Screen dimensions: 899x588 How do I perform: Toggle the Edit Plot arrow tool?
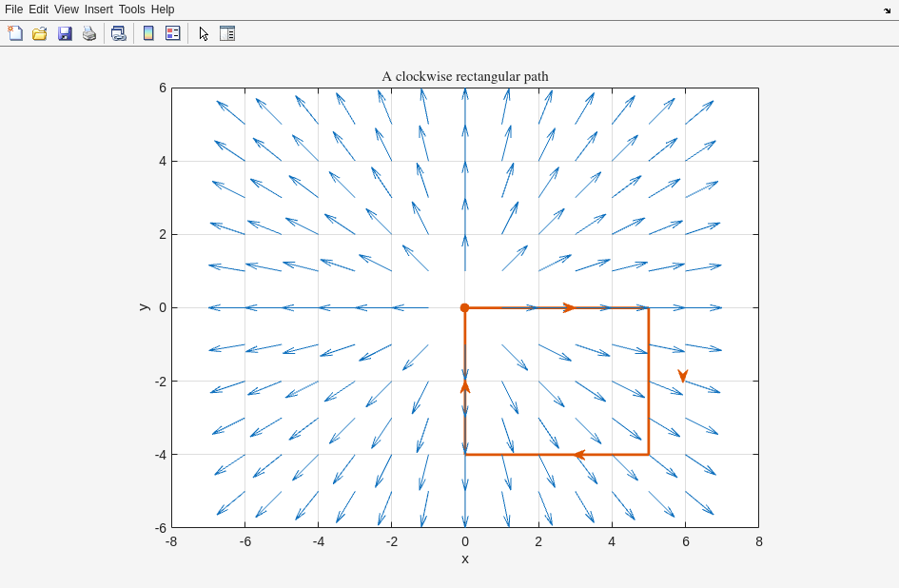point(204,33)
